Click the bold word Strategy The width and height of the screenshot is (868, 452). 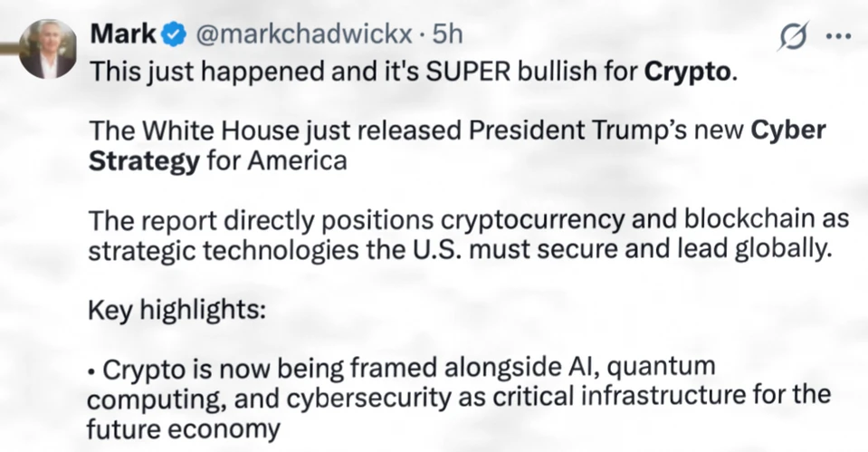click(x=144, y=162)
